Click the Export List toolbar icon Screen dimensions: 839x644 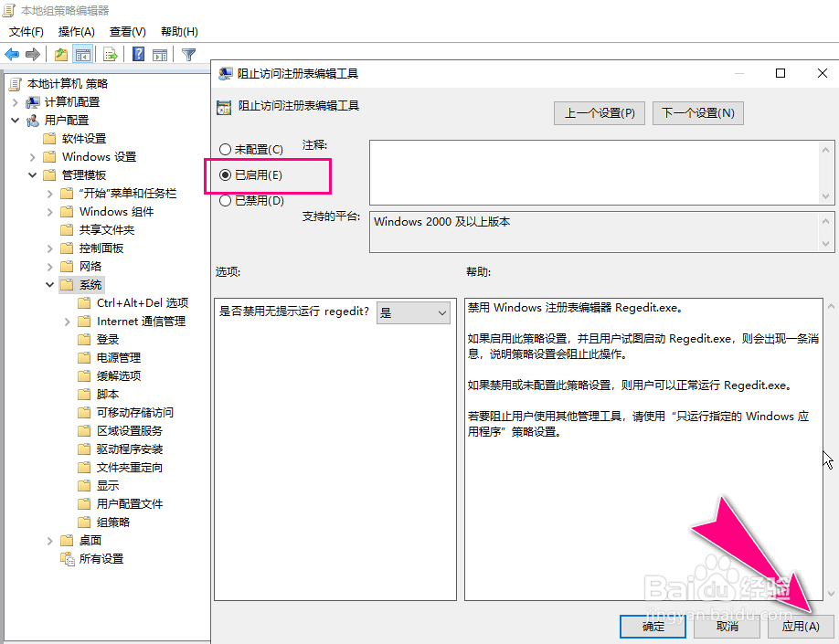110,54
